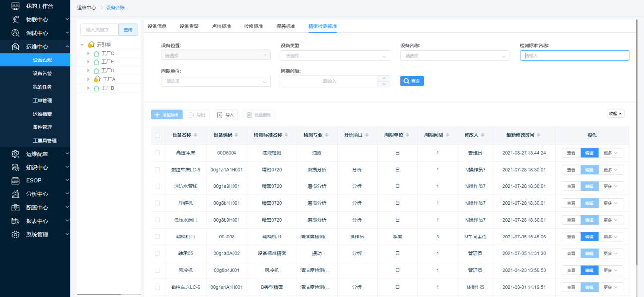Click the blue 查询 search button in filters
This screenshot has height=297, width=644.
coord(411,81)
